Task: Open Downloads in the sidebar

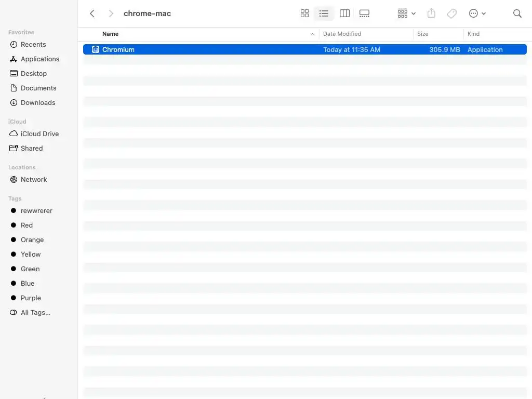Action: pyautogui.click(x=33, y=103)
